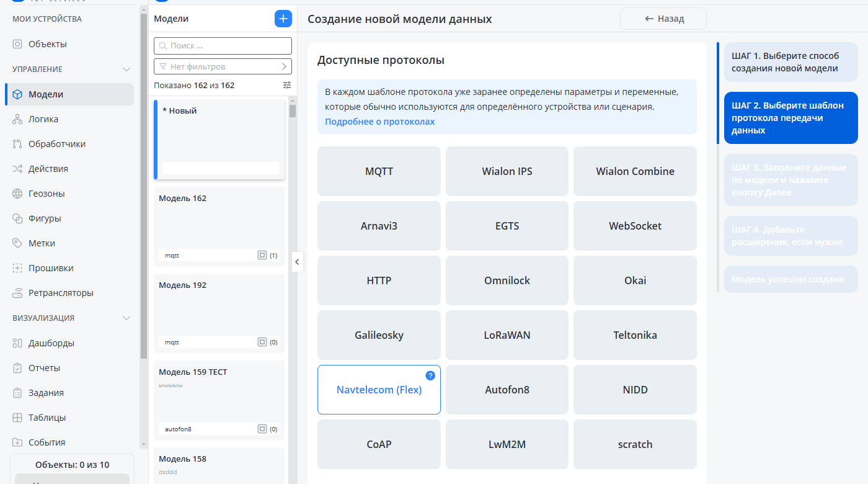This screenshot has height=484, width=868.
Task: Open Геозоны menu item
Action: click(69, 194)
